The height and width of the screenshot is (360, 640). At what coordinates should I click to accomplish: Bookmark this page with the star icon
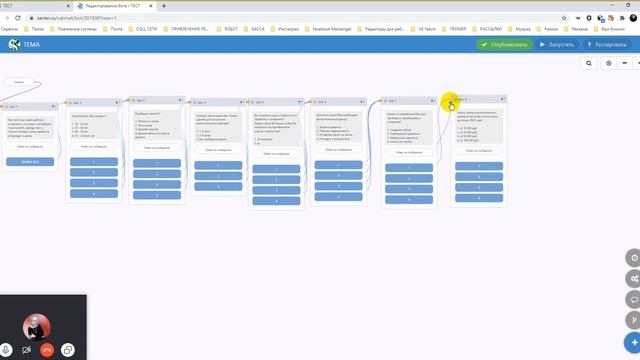pos(564,18)
